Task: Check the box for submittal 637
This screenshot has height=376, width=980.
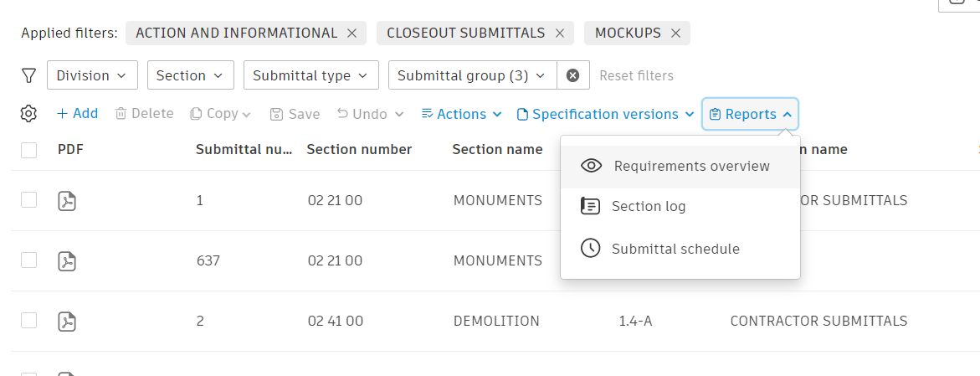Action: click(x=29, y=260)
